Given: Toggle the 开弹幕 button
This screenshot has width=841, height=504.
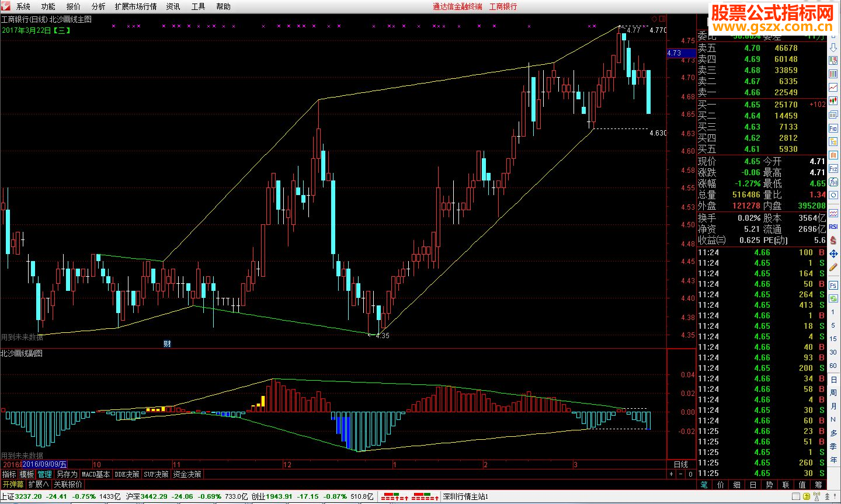Looking at the screenshot, I should (13, 484).
